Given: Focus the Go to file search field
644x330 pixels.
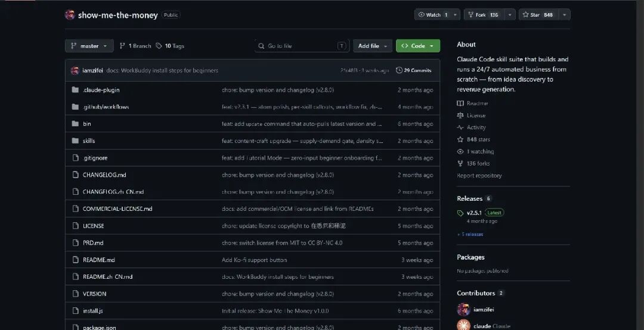Looking at the screenshot, I should click(302, 46).
